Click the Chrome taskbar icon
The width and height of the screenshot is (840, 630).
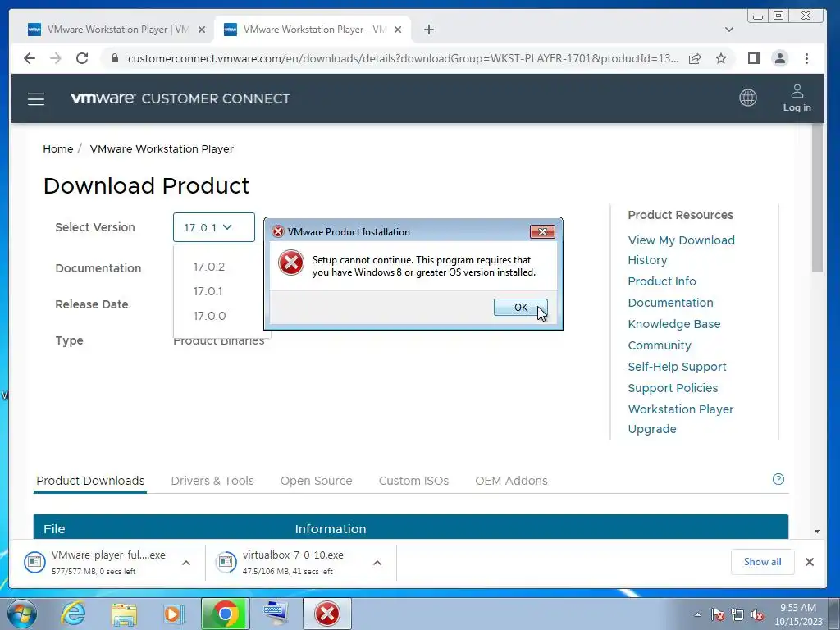point(226,614)
